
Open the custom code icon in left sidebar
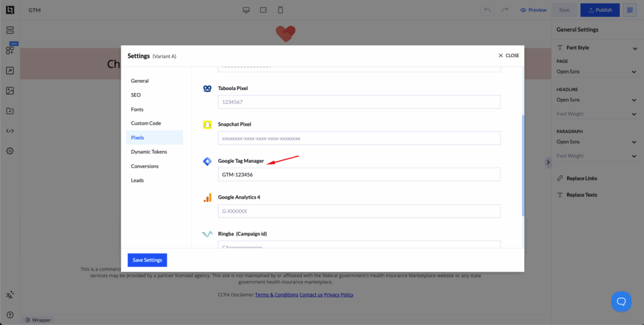click(x=10, y=131)
